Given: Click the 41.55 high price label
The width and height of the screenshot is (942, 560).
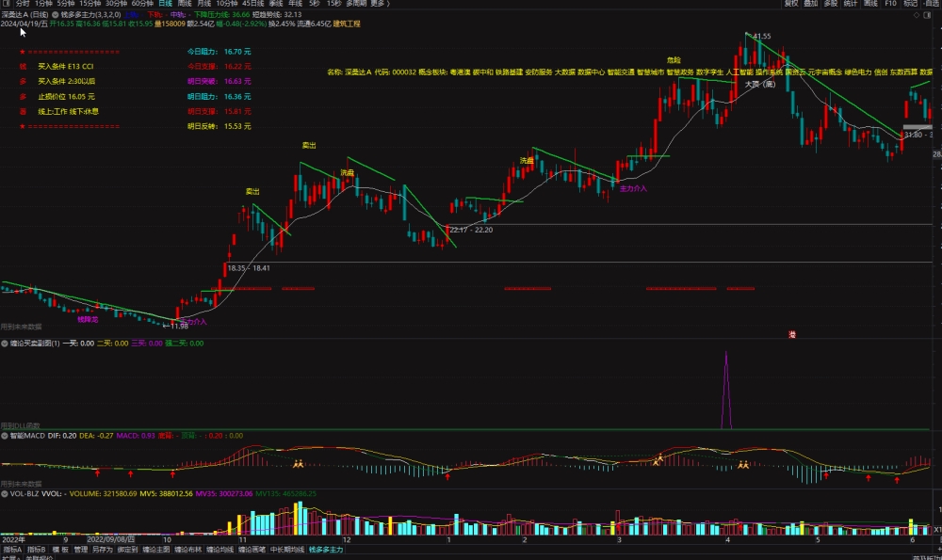Looking at the screenshot, I should tap(762, 37).
